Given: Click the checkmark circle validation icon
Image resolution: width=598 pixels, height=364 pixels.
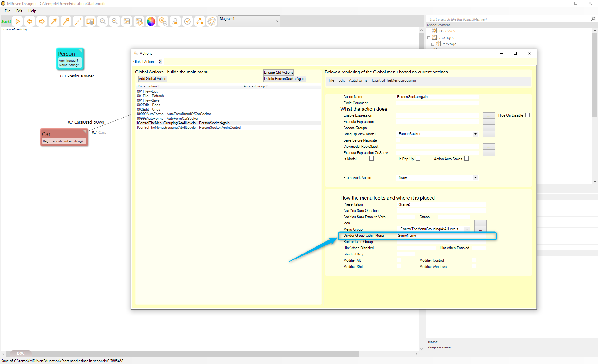Looking at the screenshot, I should tap(187, 21).
